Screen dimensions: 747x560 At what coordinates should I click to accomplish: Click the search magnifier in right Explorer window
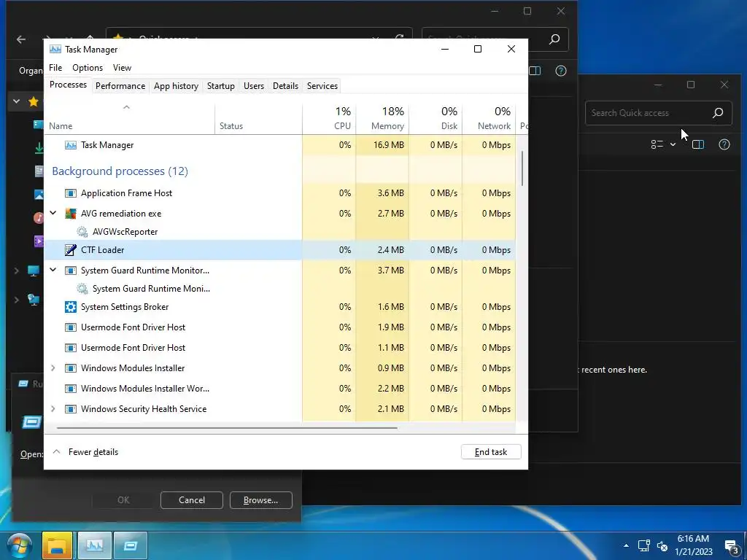(718, 113)
